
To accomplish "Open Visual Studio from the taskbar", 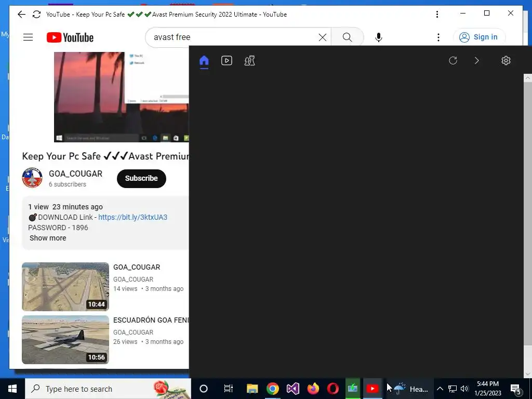I will (293, 389).
